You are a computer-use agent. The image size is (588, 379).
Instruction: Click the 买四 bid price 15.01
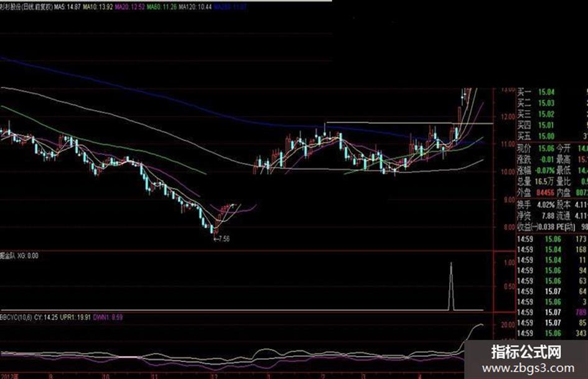546,125
